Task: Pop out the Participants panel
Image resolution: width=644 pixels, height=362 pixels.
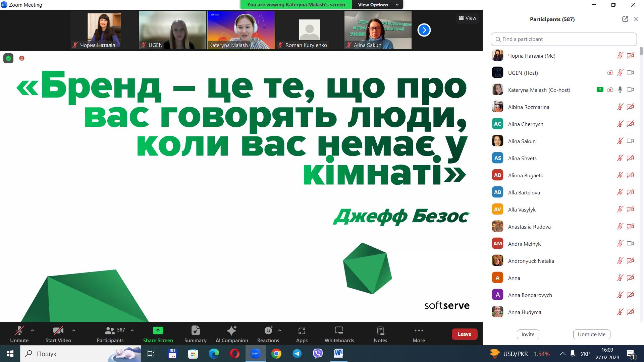Action: click(625, 19)
